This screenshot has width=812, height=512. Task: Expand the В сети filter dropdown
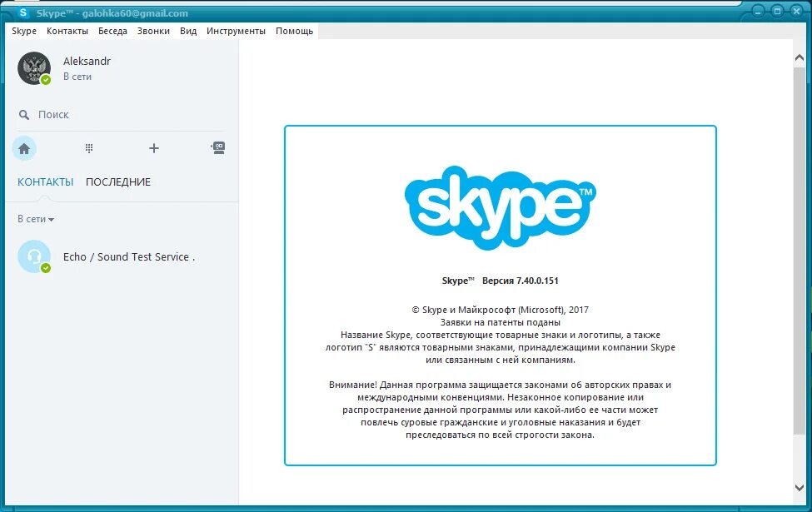36,219
